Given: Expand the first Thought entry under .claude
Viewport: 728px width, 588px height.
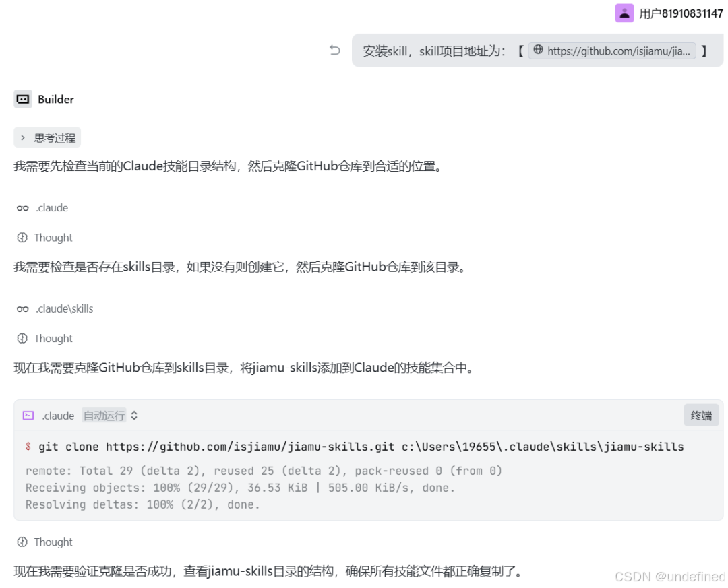Looking at the screenshot, I should click(x=53, y=238).
